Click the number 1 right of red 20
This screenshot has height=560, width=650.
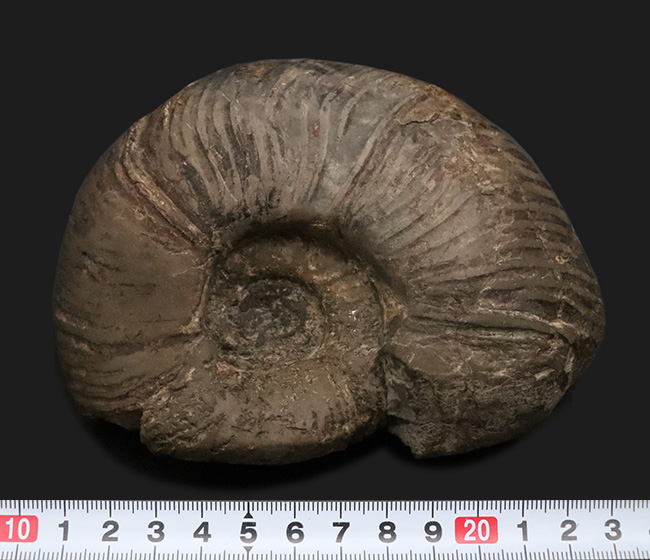(x=522, y=530)
